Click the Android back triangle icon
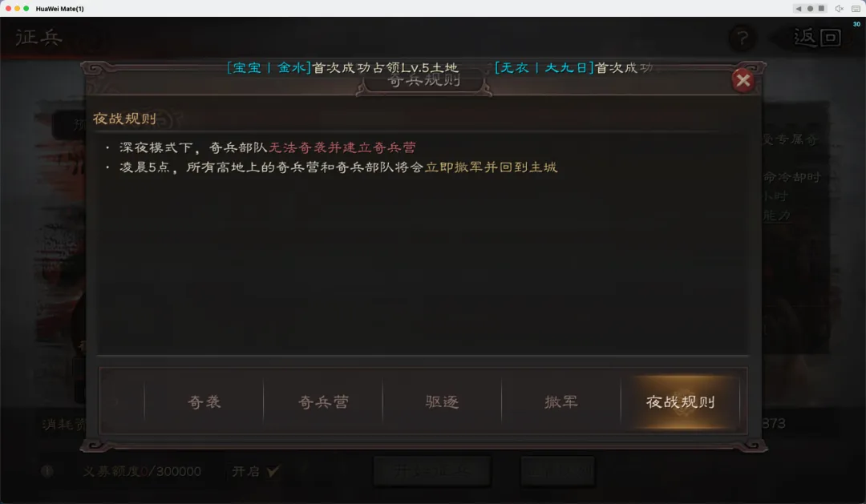 tap(798, 8)
